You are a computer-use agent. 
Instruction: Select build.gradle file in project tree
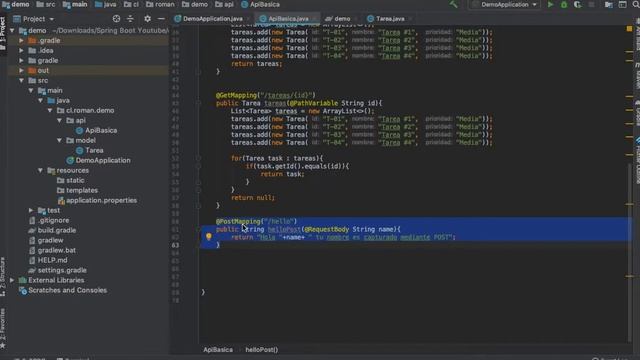pos(57,230)
